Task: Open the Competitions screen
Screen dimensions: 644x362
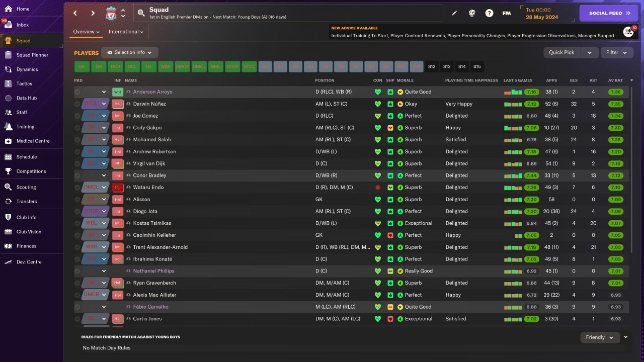Action: tap(32, 171)
